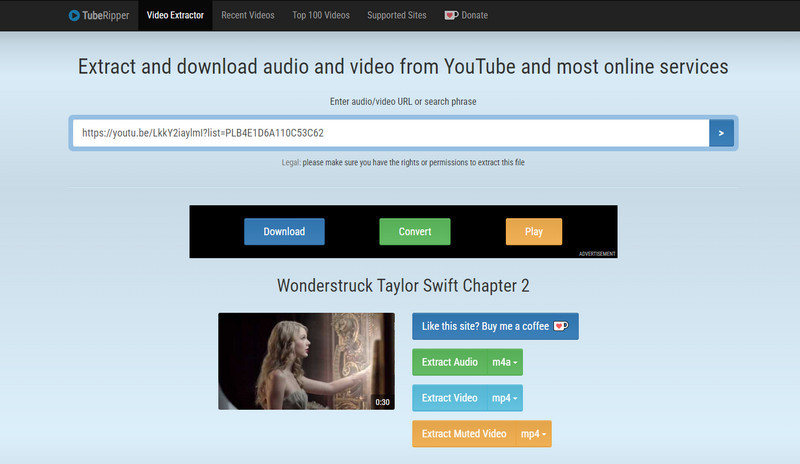800x464 pixels.
Task: Click the TubeRipper play logo icon
Action: pyautogui.click(x=74, y=15)
